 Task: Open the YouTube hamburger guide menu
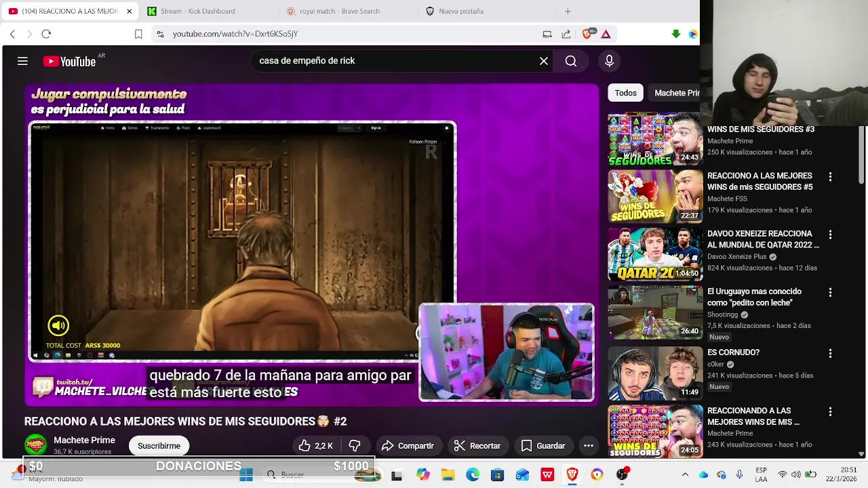pos(22,61)
